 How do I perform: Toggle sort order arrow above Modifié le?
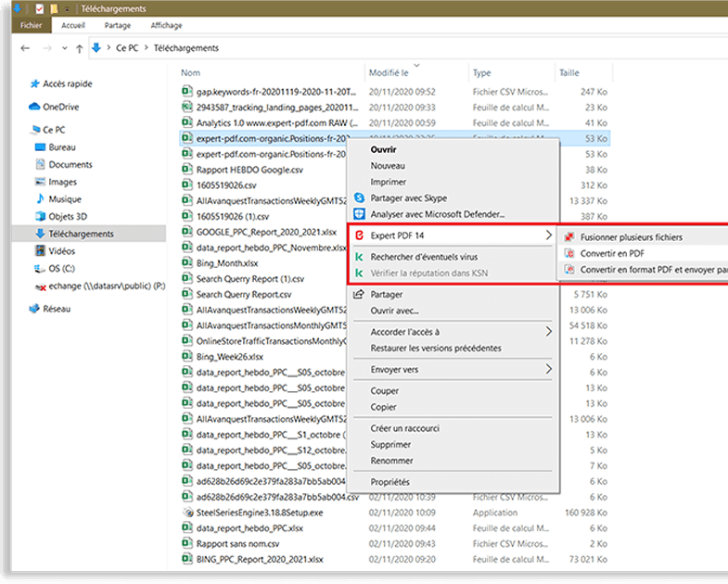click(416, 65)
